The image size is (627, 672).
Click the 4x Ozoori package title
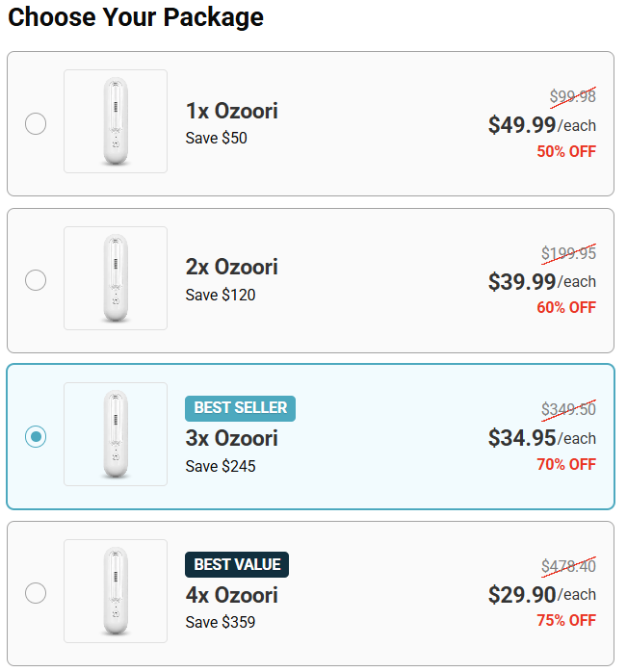pos(231,595)
